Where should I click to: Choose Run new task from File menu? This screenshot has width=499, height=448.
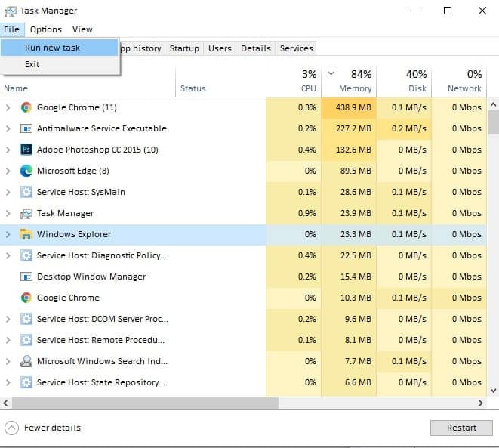59,48
